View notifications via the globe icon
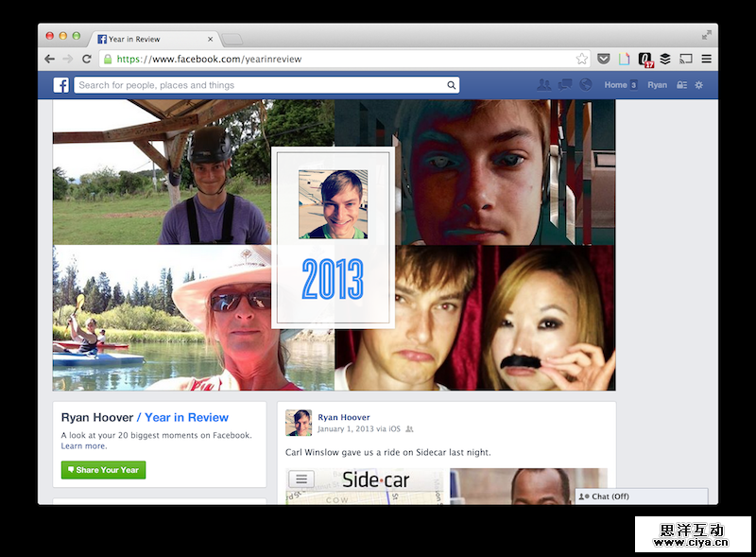This screenshot has height=557, width=756. 585,84
